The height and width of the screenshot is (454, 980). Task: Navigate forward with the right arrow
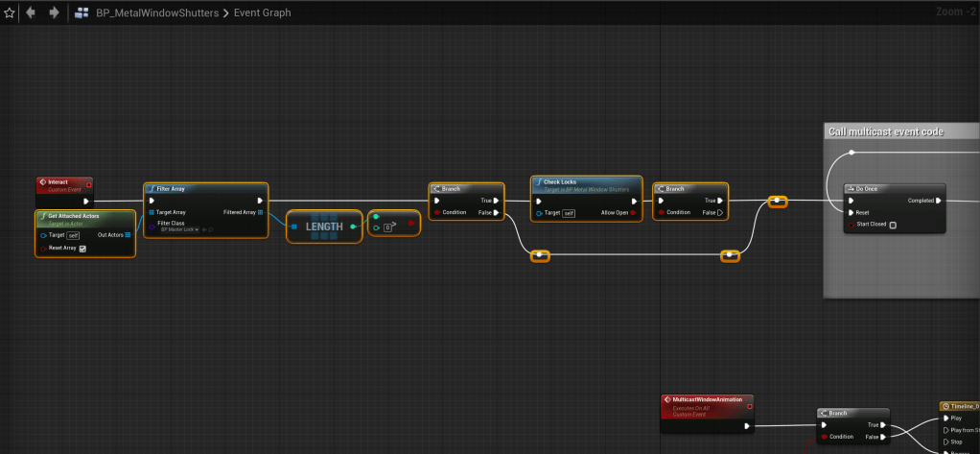54,13
